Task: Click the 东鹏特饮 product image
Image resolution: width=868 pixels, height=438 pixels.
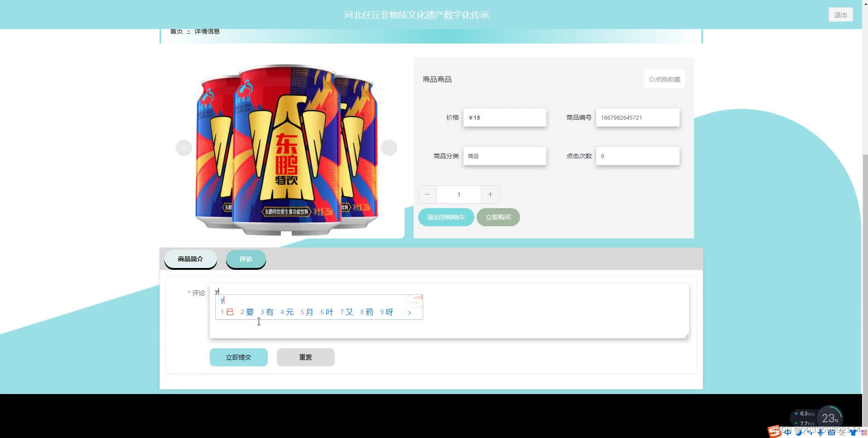Action: [x=286, y=148]
